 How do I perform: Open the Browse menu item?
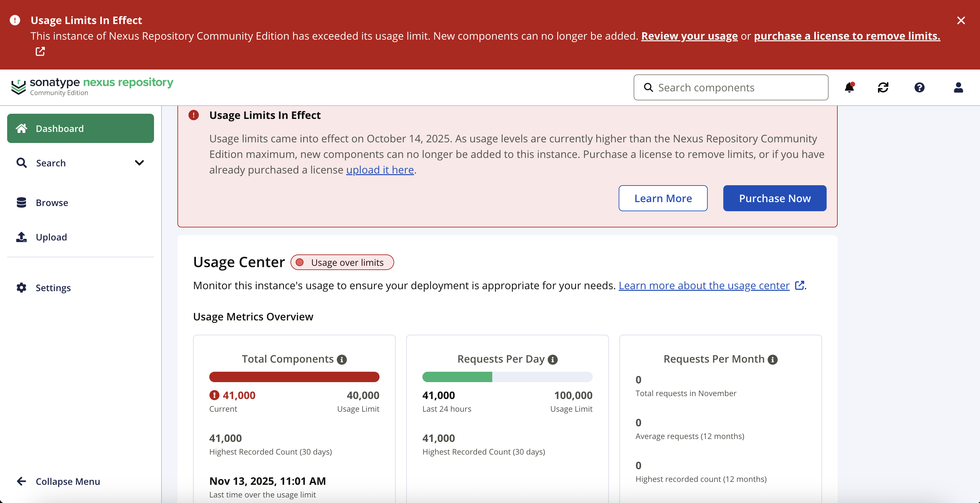[x=81, y=202]
